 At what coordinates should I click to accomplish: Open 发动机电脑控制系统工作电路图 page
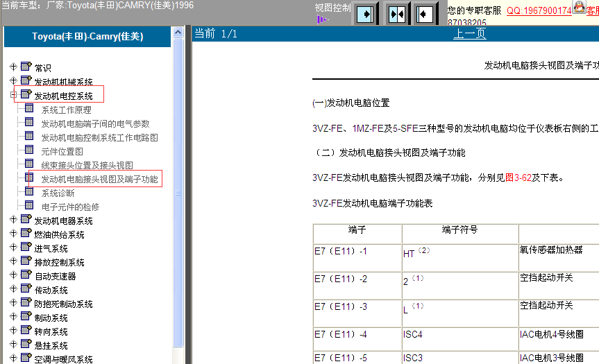click(100, 138)
